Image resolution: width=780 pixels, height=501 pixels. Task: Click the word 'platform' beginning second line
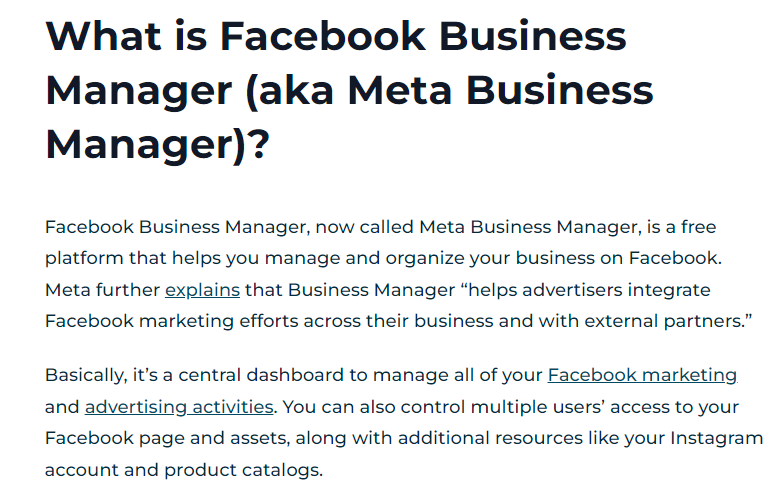pyautogui.click(x=85, y=258)
